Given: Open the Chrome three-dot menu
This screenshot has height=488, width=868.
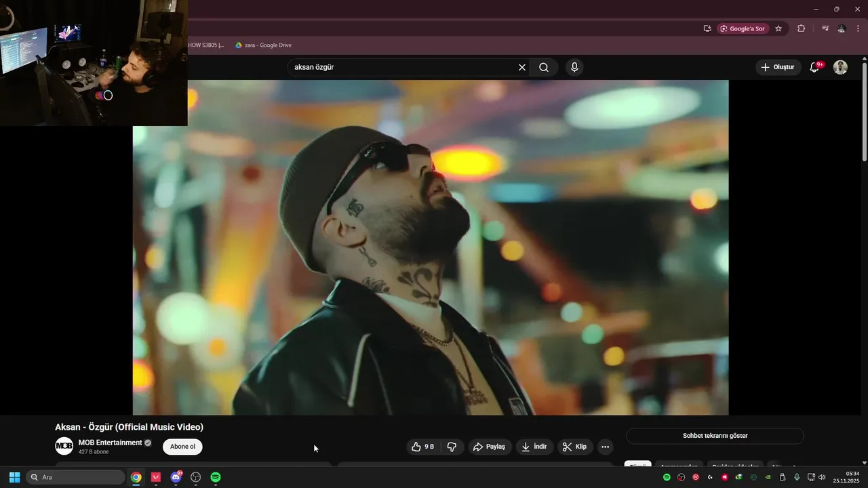Looking at the screenshot, I should pyautogui.click(x=858, y=28).
